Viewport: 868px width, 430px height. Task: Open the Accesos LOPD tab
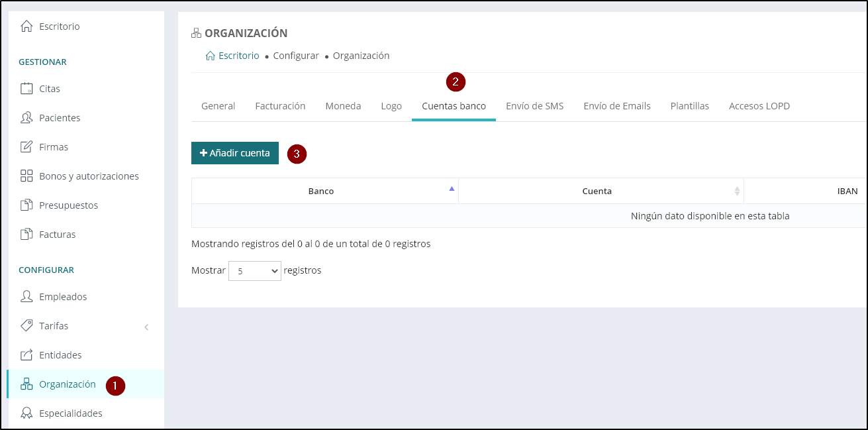tap(759, 106)
